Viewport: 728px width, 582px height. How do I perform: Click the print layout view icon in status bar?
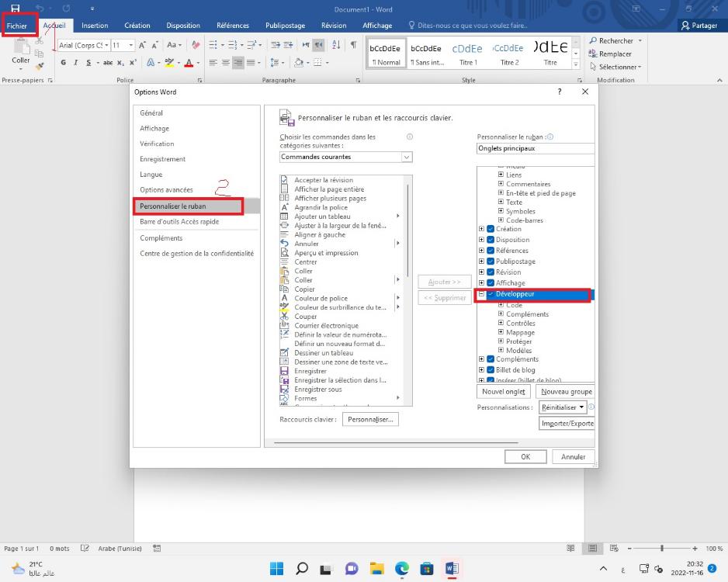point(592,548)
